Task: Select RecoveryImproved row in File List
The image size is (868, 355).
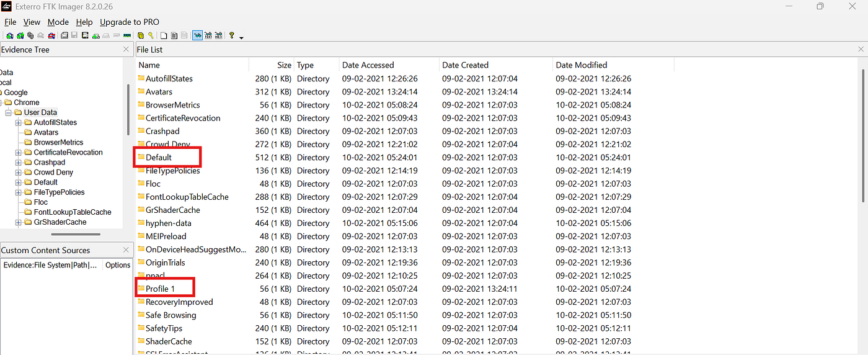Action: 405,302
